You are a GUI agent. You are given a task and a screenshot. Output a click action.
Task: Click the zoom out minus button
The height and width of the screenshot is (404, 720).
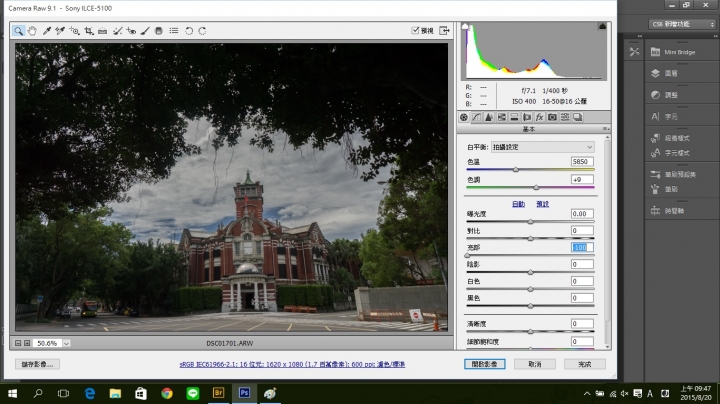(18, 343)
